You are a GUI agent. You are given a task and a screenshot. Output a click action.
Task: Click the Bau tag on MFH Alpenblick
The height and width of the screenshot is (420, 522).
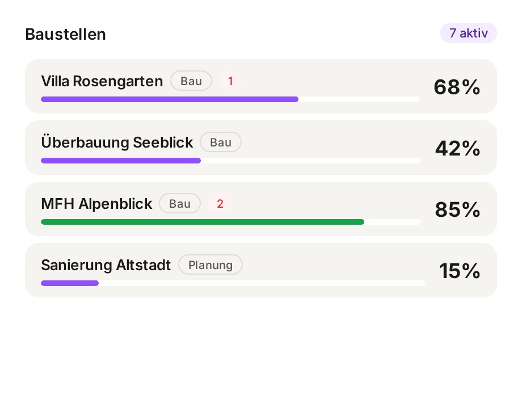[x=180, y=204]
